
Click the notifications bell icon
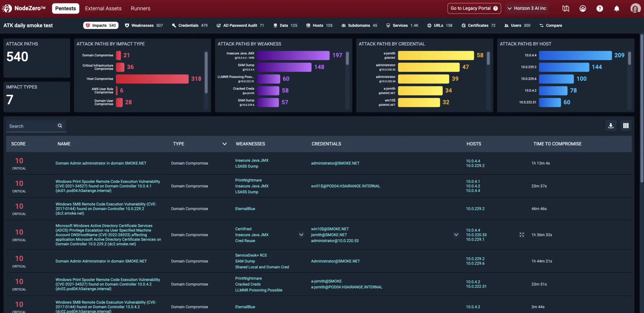[x=616, y=8]
